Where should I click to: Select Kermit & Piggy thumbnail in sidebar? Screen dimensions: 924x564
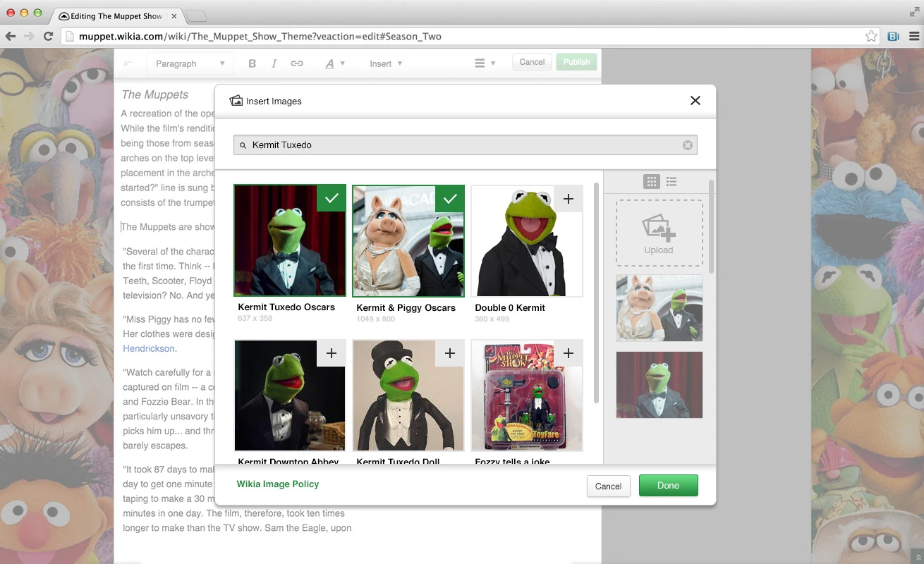(x=659, y=308)
